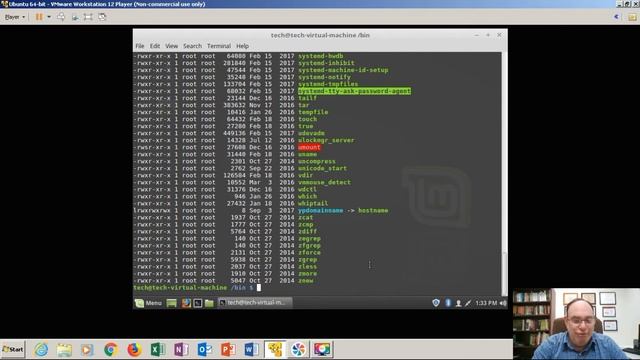Click the vmmouse_detect file name
This screenshot has width=640, height=360.
click(324, 182)
